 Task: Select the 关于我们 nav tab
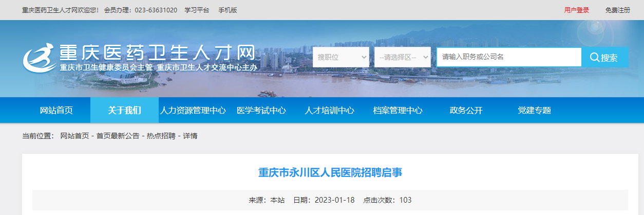point(124,110)
